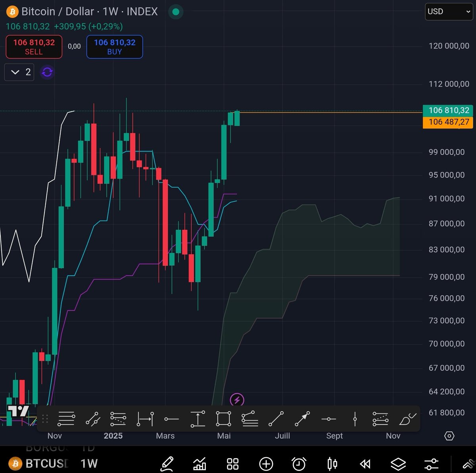This screenshot has width=476, height=473.
Task: Click the price change text +309,95 (+0,29%)
Action: click(x=88, y=27)
